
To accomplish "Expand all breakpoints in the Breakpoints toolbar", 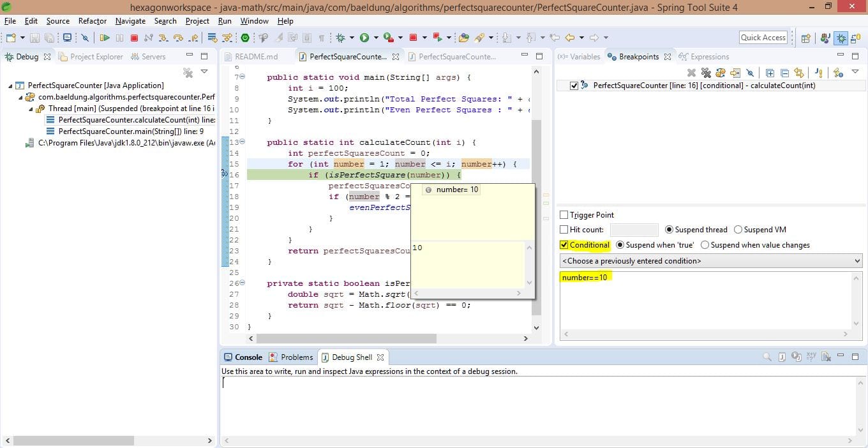I will pos(770,73).
